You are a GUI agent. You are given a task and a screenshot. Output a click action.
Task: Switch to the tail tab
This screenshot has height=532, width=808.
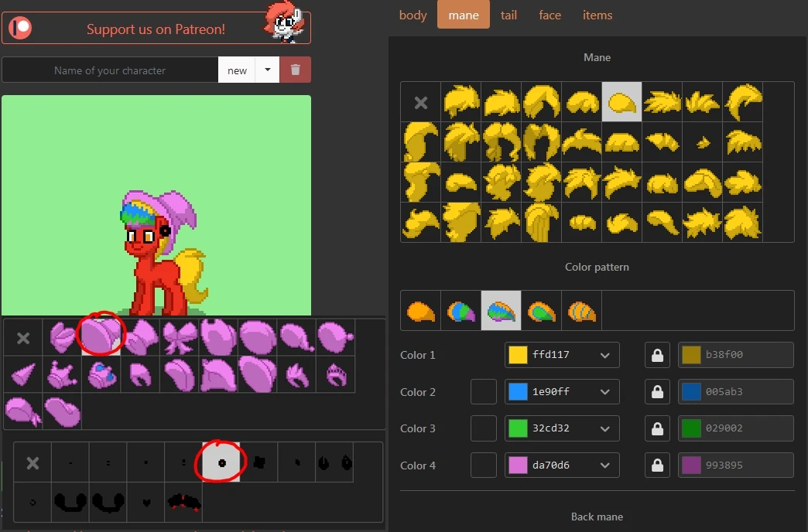click(x=508, y=15)
